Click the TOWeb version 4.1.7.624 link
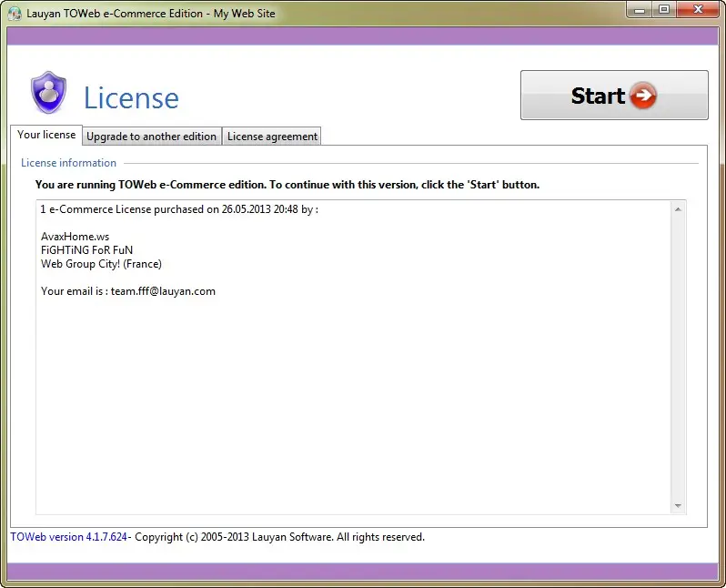 pos(68,536)
